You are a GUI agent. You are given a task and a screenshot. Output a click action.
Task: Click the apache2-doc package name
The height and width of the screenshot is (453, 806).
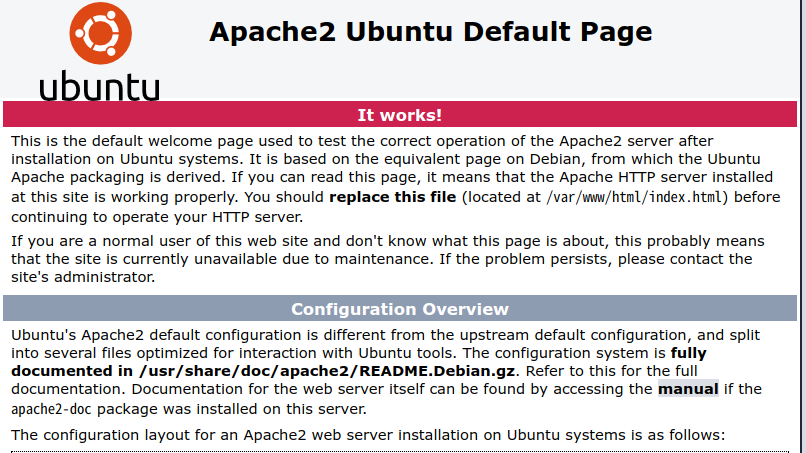pyautogui.click(x=51, y=410)
